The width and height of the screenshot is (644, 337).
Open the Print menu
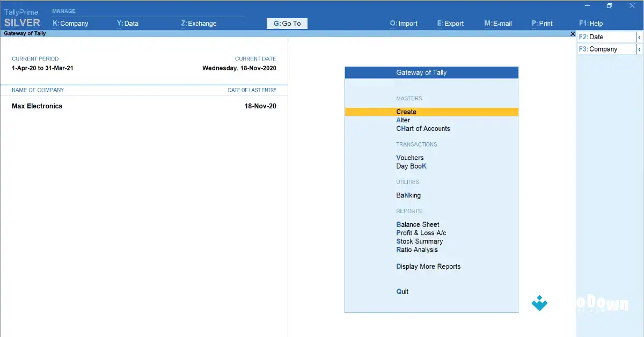(543, 23)
